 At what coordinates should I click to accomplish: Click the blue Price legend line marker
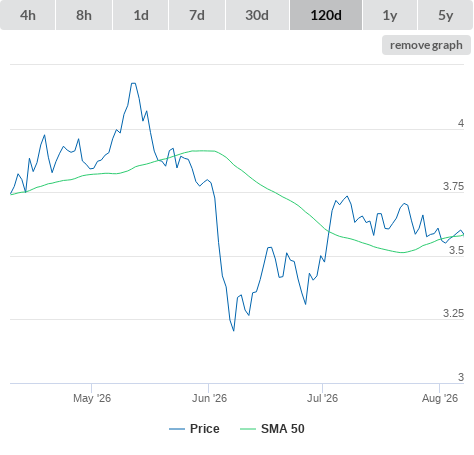tap(177, 429)
